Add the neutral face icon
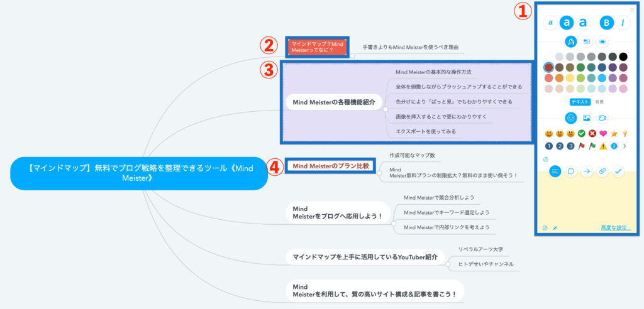644x309 pixels. (560, 133)
